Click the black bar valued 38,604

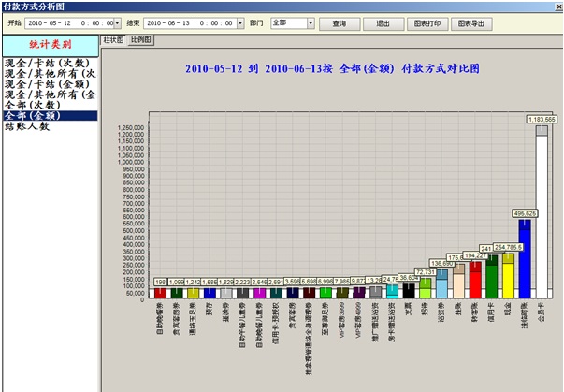point(409,291)
